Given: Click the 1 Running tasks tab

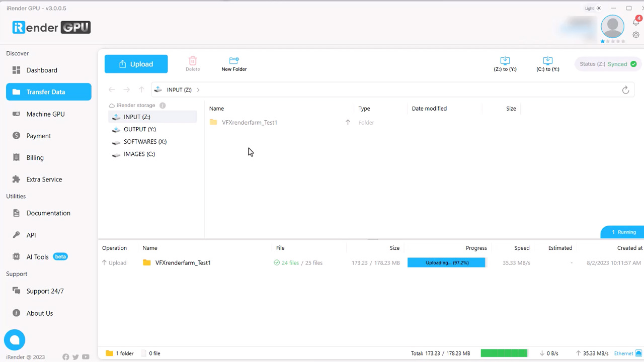Looking at the screenshot, I should [x=623, y=232].
